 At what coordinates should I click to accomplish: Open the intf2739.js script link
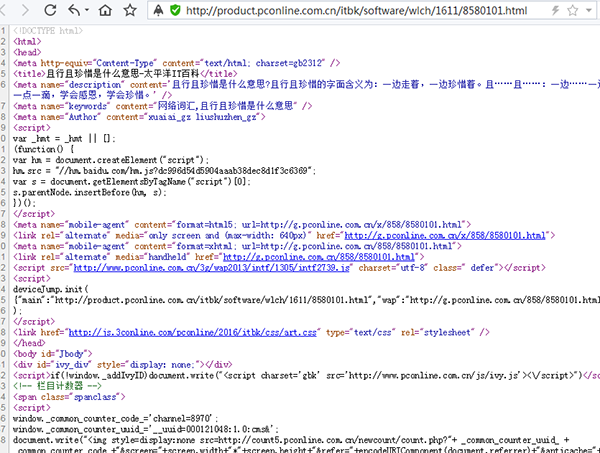click(212, 268)
